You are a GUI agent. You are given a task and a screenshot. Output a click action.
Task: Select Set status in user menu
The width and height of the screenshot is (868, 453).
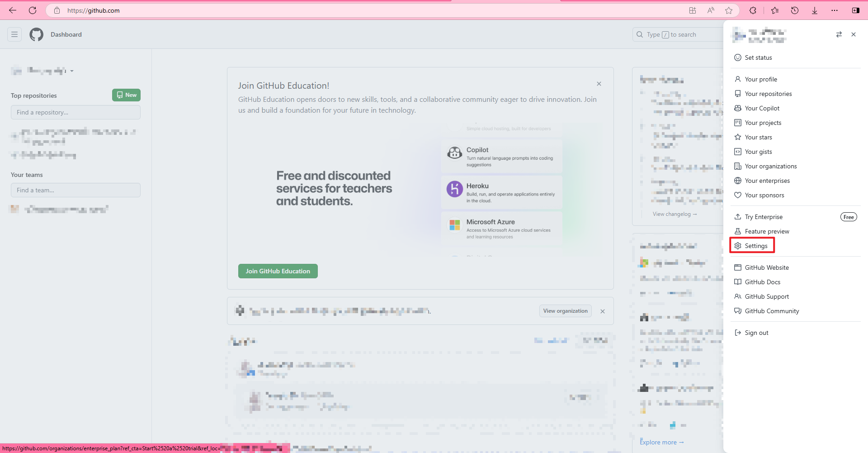click(x=796, y=57)
